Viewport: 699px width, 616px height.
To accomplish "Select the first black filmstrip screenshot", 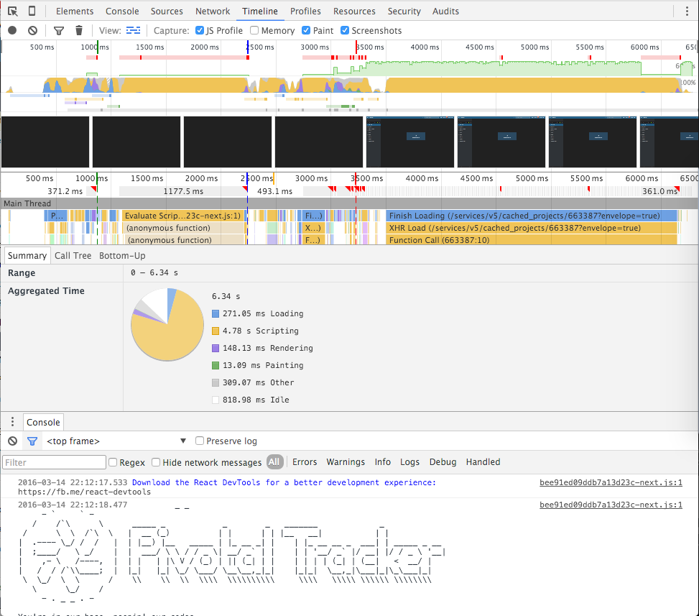I will tap(45, 142).
